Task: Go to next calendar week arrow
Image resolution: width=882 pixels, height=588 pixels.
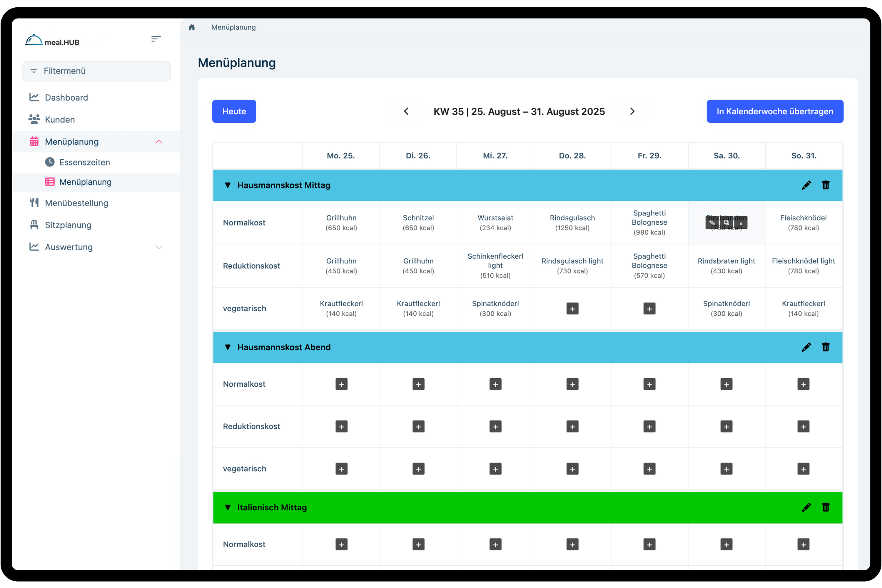Action: pyautogui.click(x=632, y=111)
